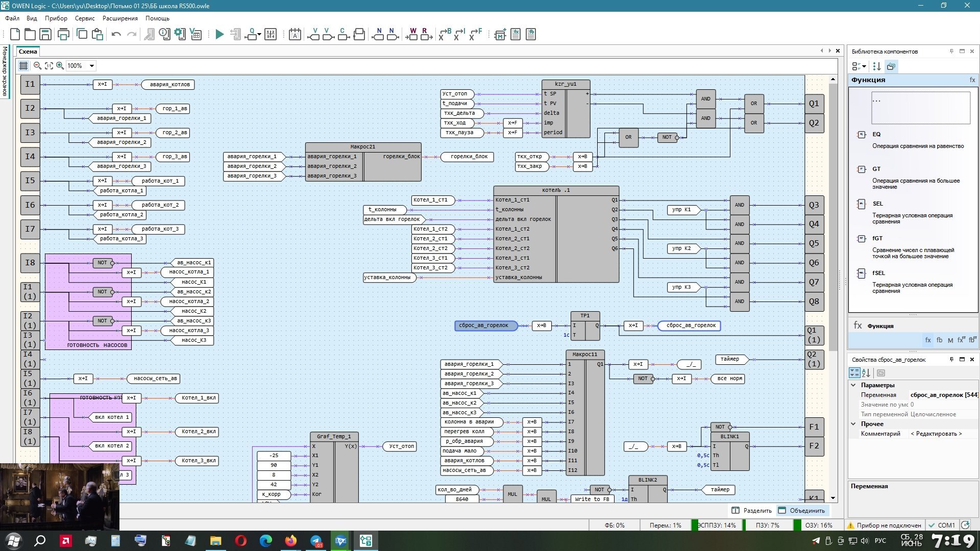Add write-to-FB (W) block from toolbar
Screen dimensions: 980x551
click(412, 34)
